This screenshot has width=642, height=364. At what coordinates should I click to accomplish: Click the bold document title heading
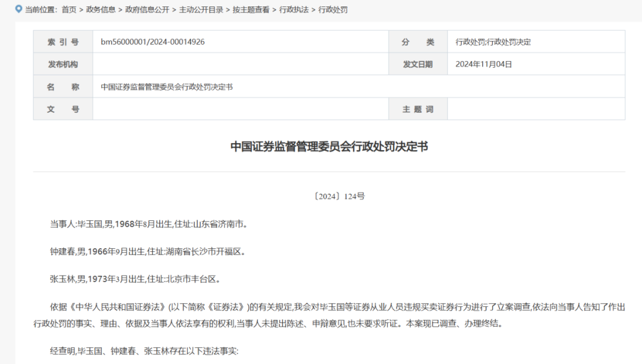click(x=329, y=147)
